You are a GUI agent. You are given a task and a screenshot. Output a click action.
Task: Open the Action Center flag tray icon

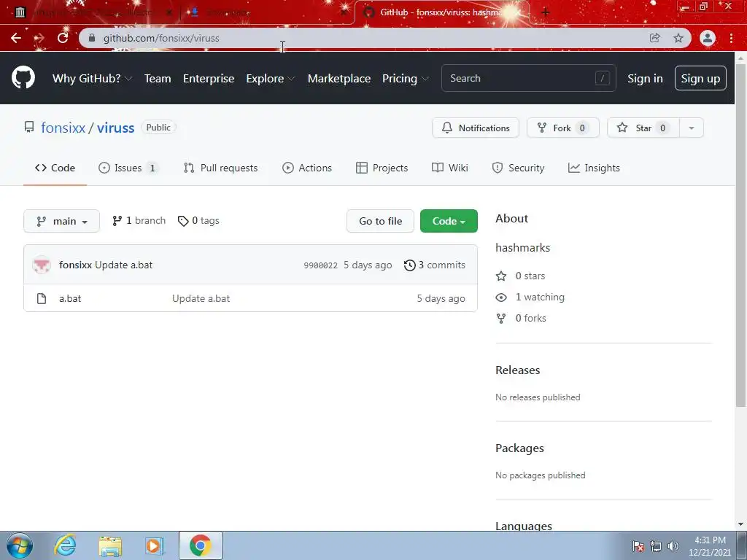click(638, 546)
